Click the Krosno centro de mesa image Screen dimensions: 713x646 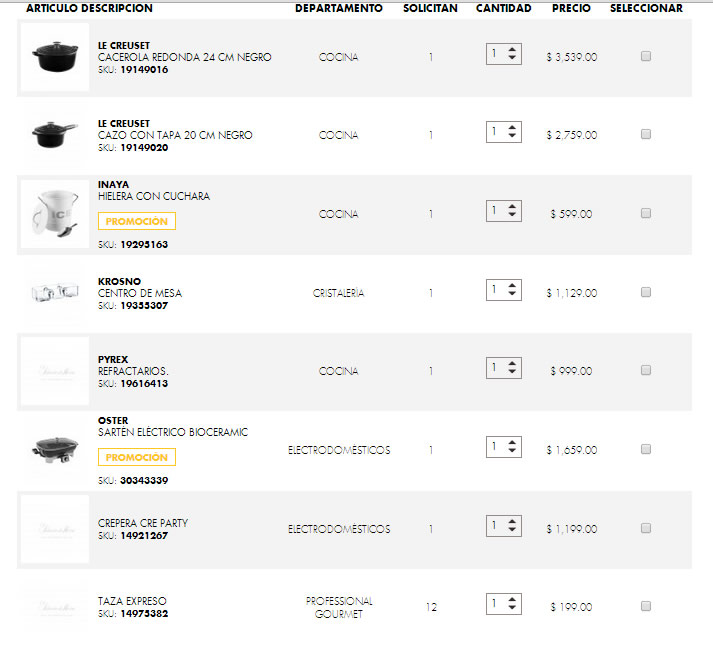pyautogui.click(x=55, y=293)
